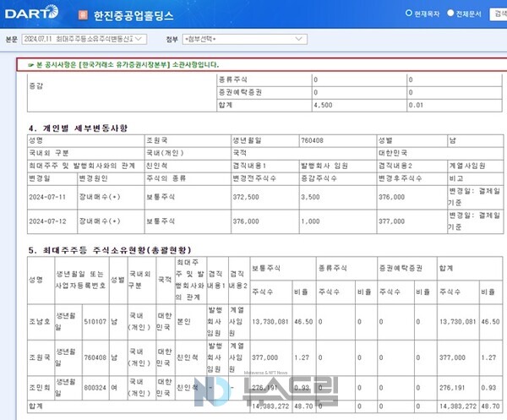
Task: Click the 변경전주식수 column header
Action: click(254, 178)
